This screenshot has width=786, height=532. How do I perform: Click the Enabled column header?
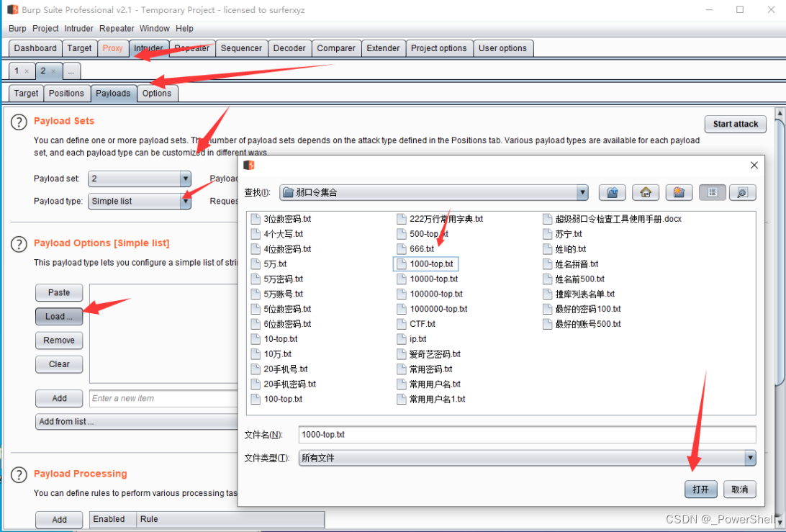pos(113,519)
